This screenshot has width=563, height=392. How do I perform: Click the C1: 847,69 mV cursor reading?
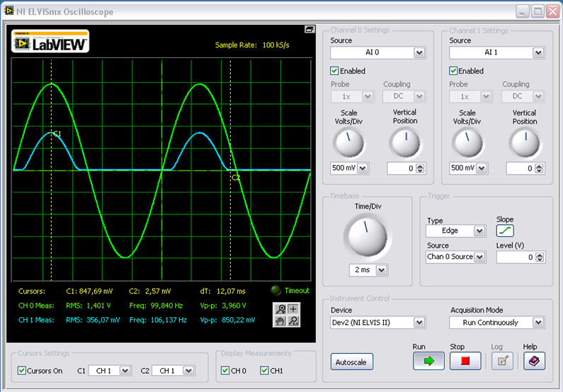point(89,292)
